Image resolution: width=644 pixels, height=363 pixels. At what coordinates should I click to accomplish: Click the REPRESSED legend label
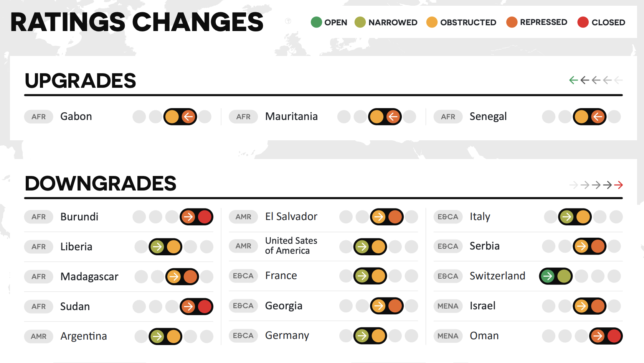point(543,22)
